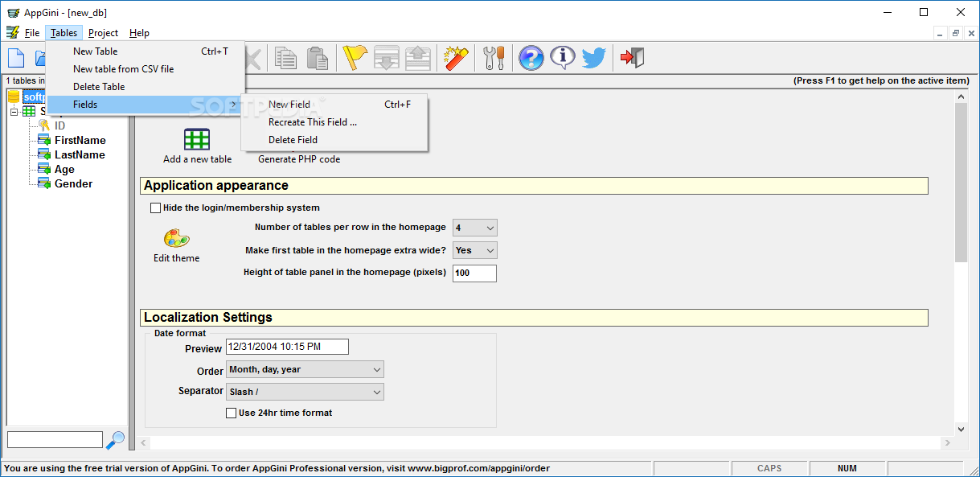
Task: Click the icon beside the Age field
Action: point(44,169)
